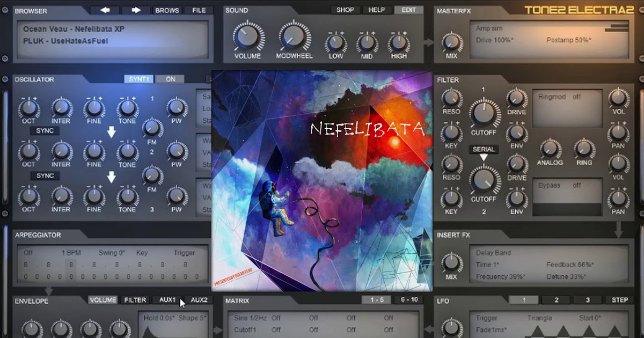Toggle SYNC between oscillator 2 and 3
Image resolution: width=644 pixels, height=338 pixels.
coord(46,176)
